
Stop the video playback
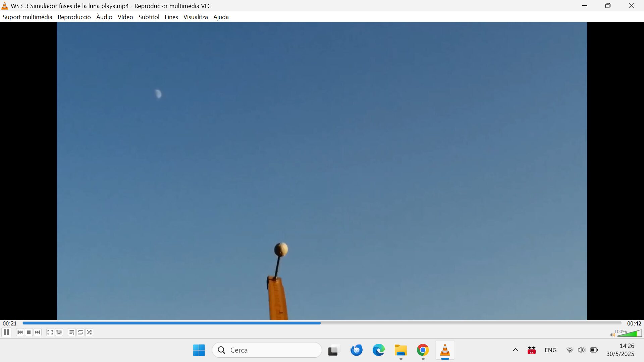pyautogui.click(x=29, y=332)
